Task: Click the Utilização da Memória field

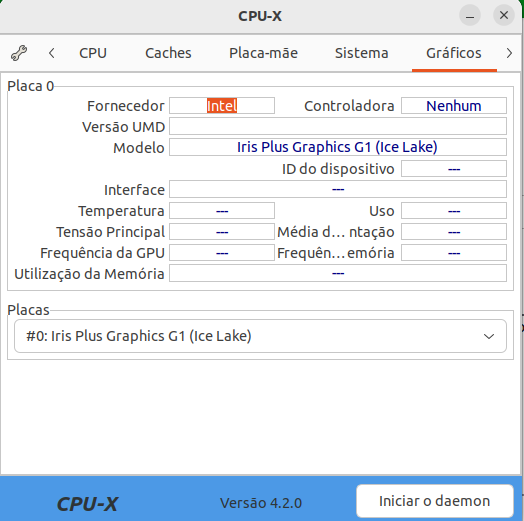Action: 338,273
